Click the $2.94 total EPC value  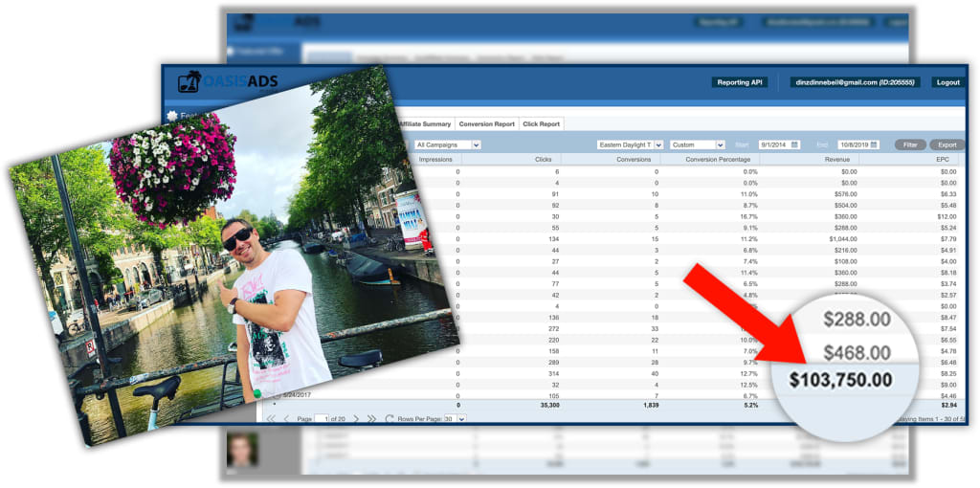coord(949,406)
